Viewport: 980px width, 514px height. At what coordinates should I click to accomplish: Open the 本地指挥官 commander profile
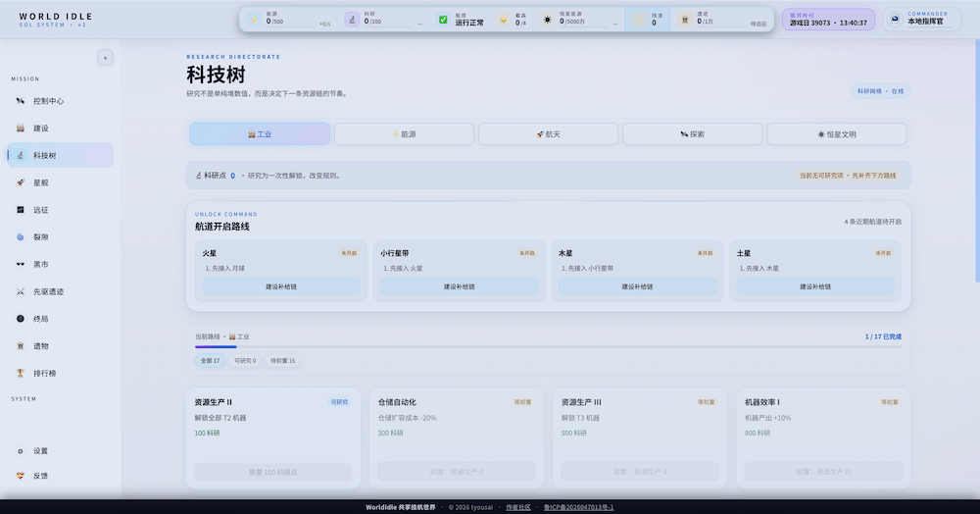(x=921, y=20)
